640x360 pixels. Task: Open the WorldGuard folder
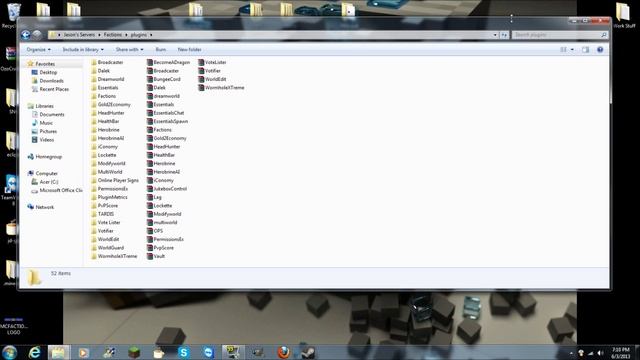point(108,248)
